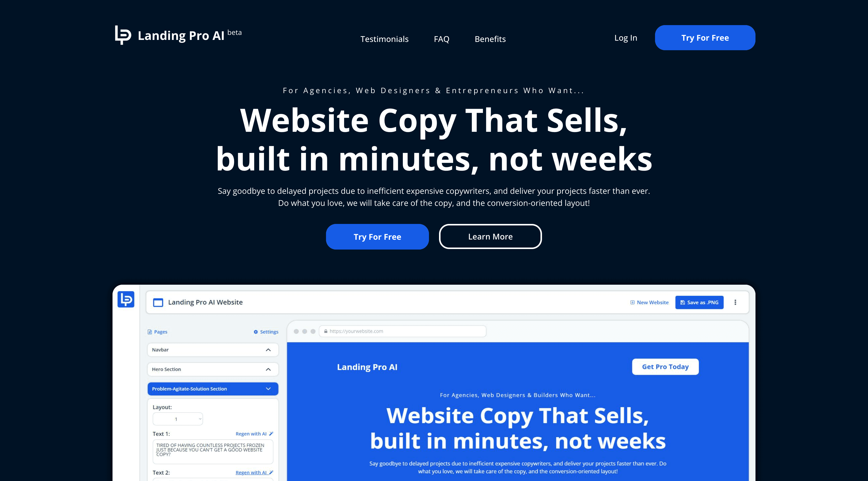Click the Learn More button

tap(491, 236)
